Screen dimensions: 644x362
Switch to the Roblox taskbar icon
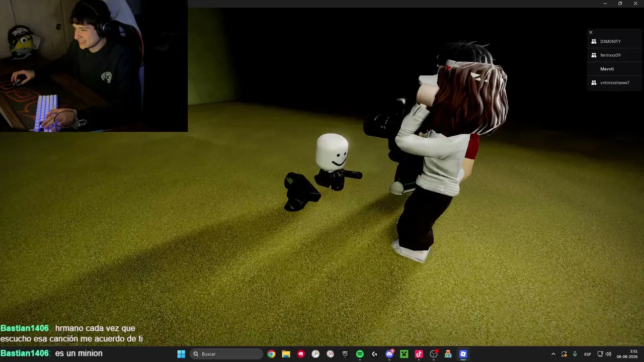(463, 354)
